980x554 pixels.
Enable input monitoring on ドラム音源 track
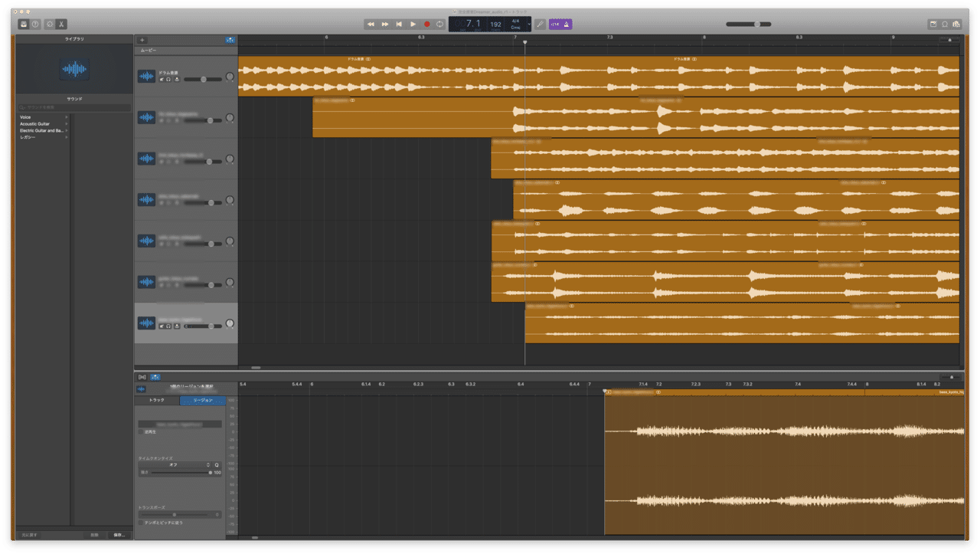pos(177,79)
